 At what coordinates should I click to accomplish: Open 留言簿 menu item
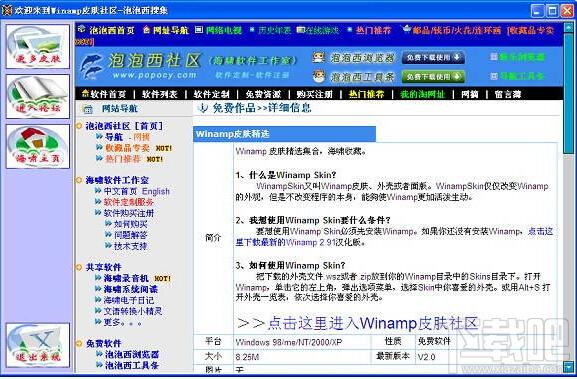click(x=508, y=94)
